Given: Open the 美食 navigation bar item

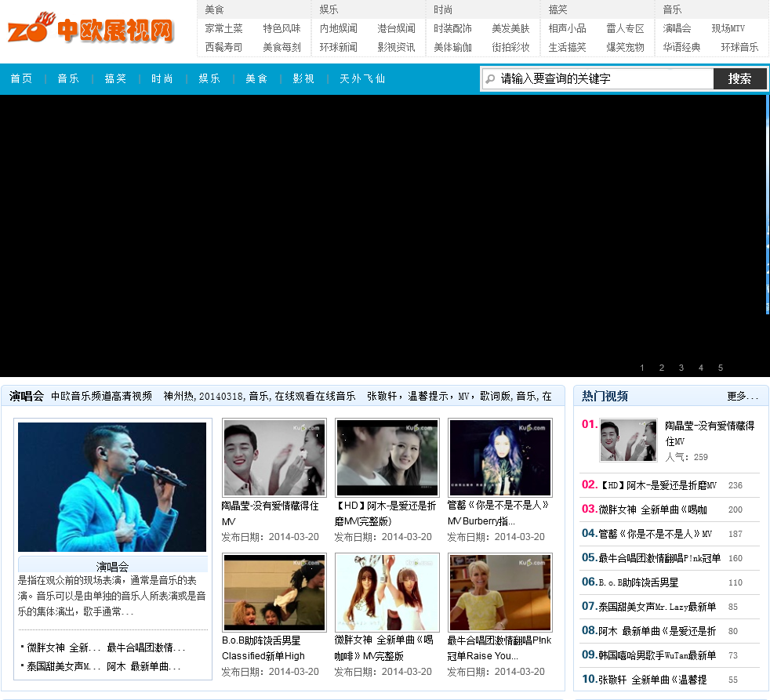Looking at the screenshot, I should tap(256, 78).
